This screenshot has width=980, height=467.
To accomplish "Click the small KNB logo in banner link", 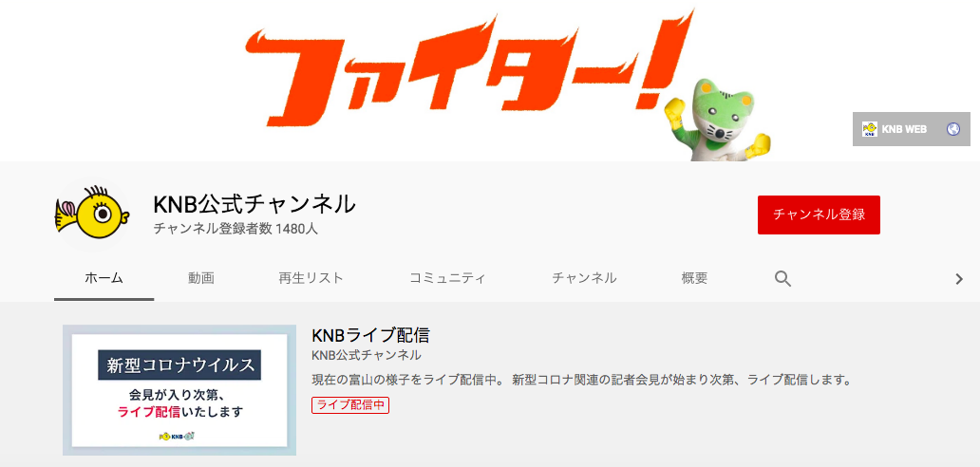I will click(x=870, y=129).
